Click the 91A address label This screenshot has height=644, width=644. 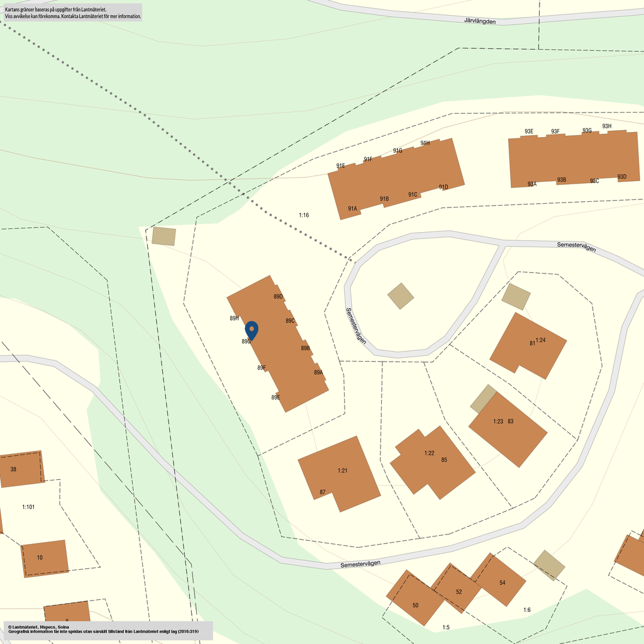coord(352,208)
